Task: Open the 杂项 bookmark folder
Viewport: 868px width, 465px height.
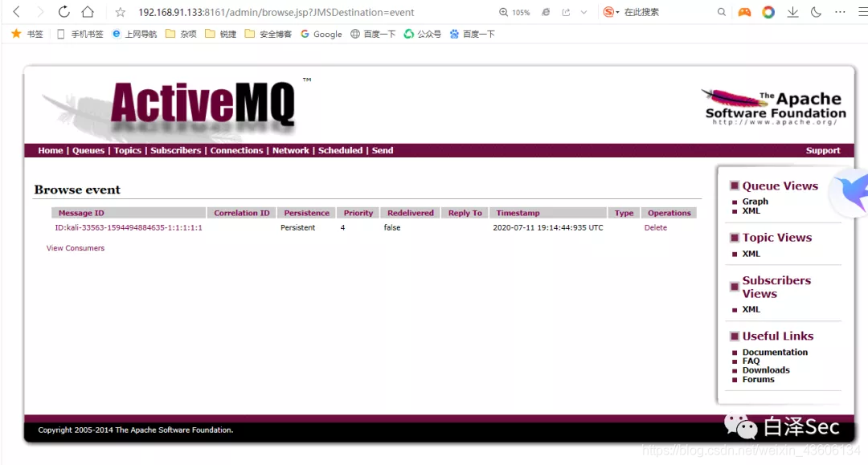Action: [181, 34]
